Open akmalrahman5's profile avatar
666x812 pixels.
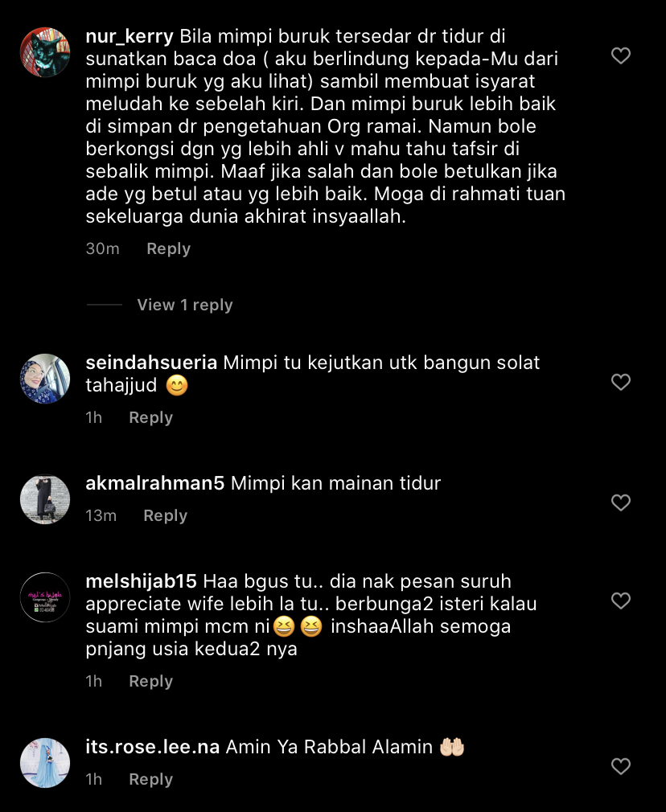[x=45, y=500]
